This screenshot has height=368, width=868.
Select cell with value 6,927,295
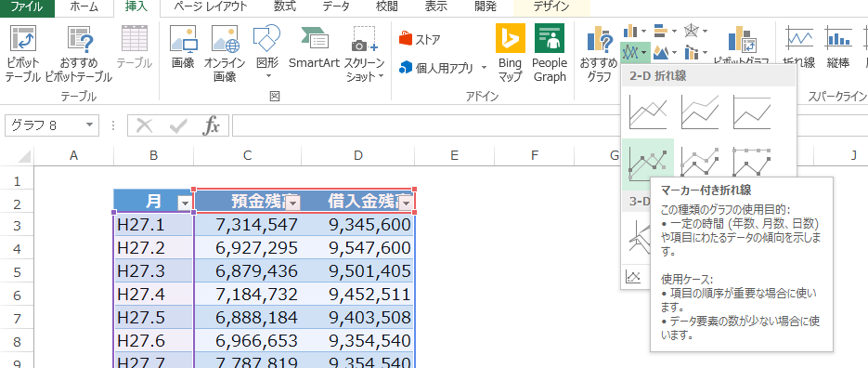(248, 248)
